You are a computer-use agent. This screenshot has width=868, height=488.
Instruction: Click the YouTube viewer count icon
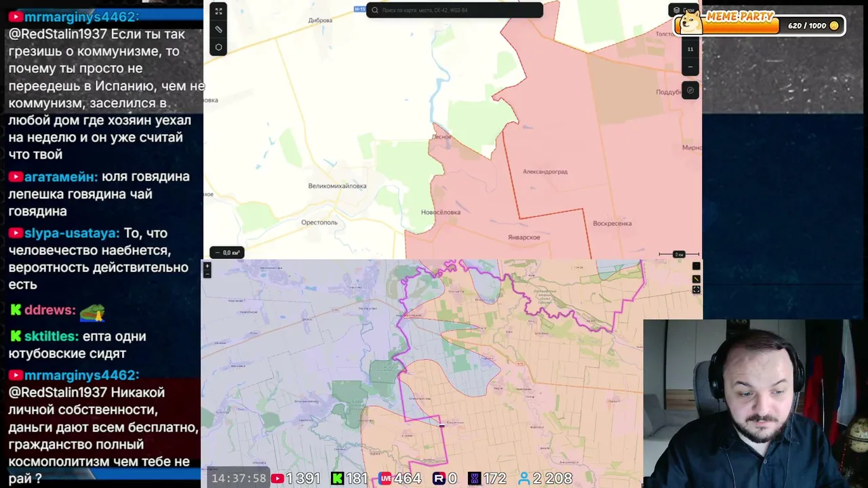coord(277,479)
